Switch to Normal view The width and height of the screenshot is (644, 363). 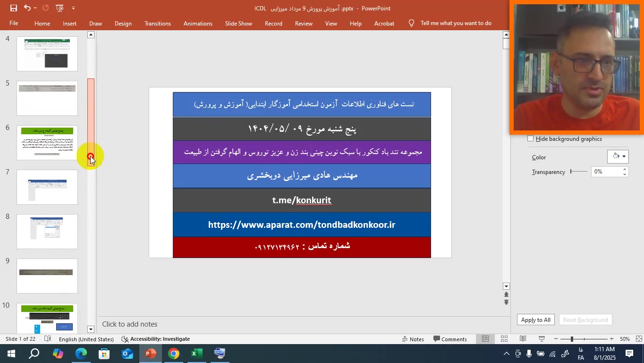[485, 339]
